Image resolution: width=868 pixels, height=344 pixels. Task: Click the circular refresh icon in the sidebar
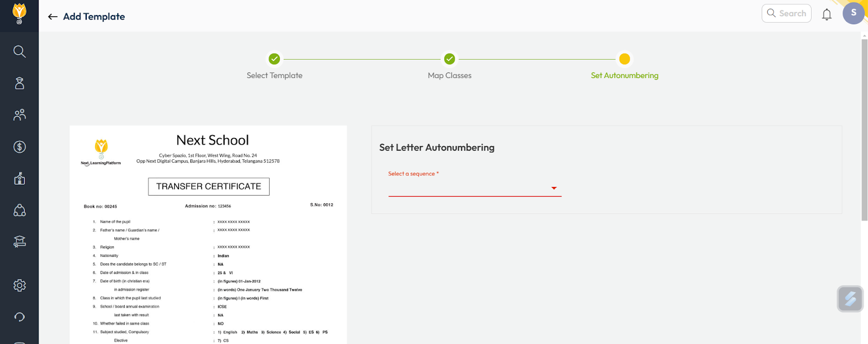pyautogui.click(x=20, y=317)
